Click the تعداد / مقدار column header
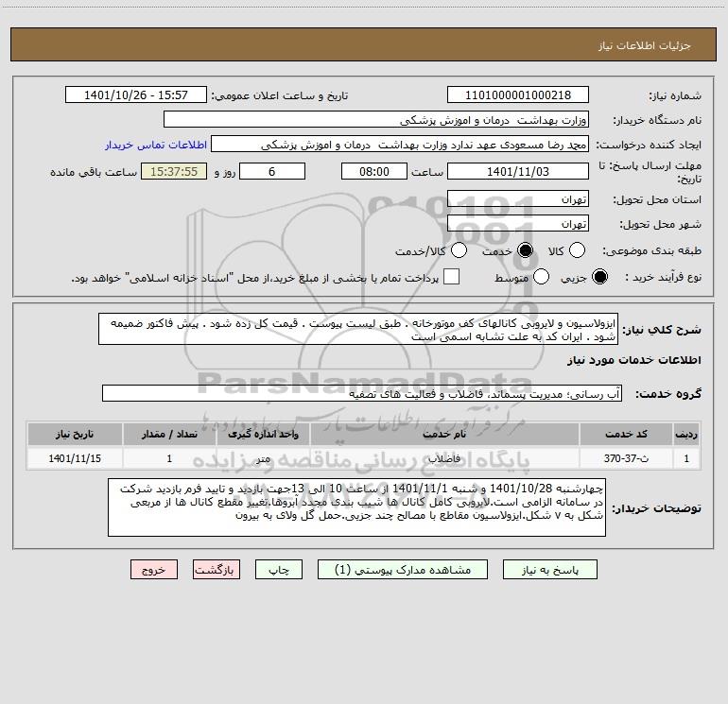Screen dimensions: 728x704 (169, 435)
